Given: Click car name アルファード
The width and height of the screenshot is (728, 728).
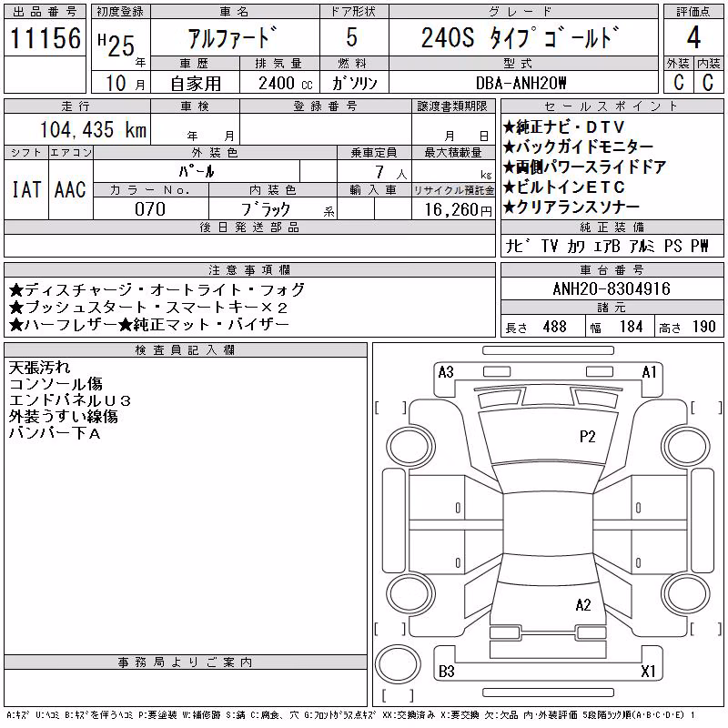Looking at the screenshot, I should point(232,37).
